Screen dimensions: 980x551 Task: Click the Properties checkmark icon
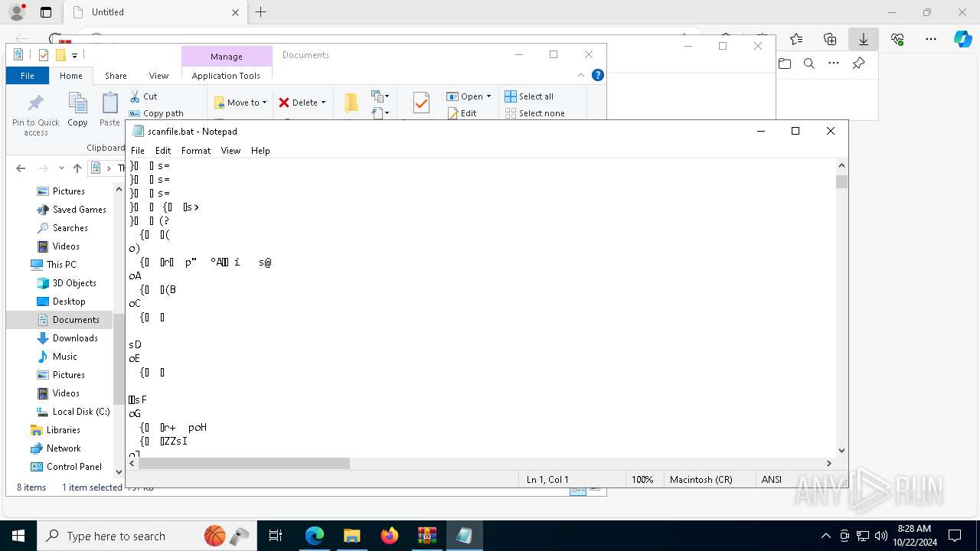point(420,104)
